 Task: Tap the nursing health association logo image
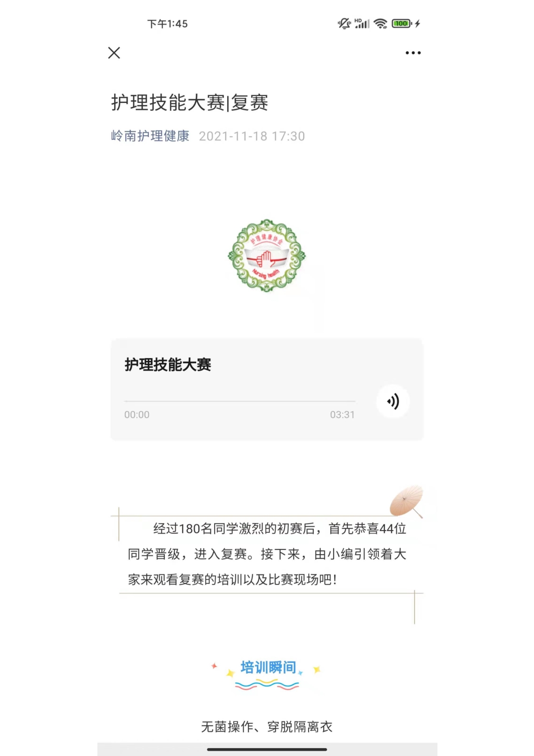267,256
